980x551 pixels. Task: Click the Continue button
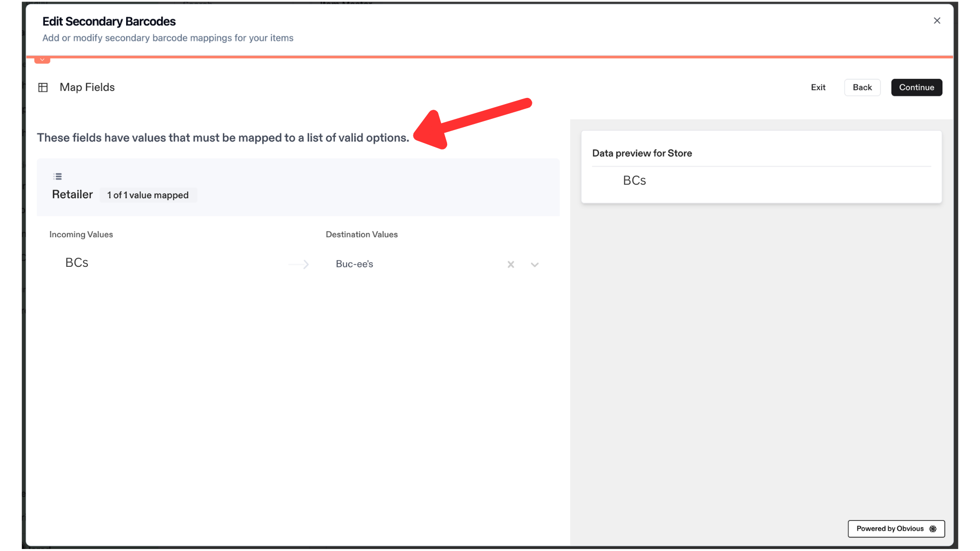pyautogui.click(x=916, y=87)
